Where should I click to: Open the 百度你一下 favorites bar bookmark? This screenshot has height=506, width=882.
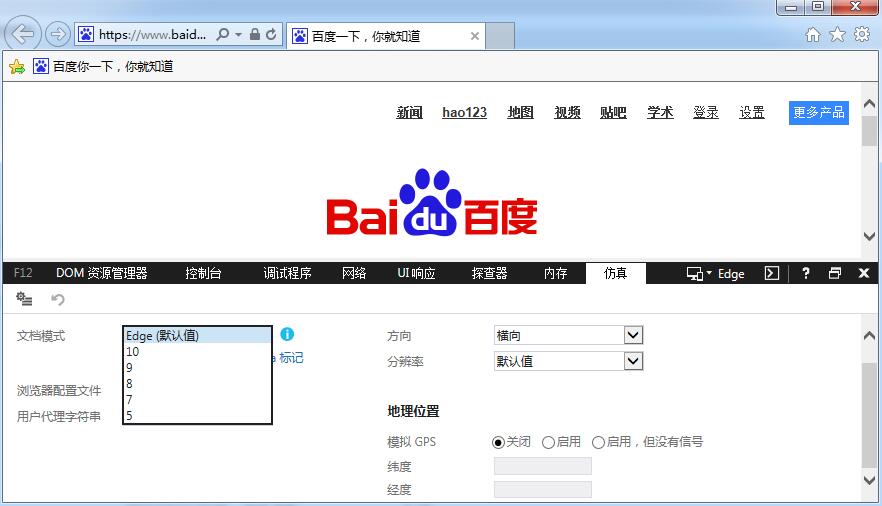103,66
